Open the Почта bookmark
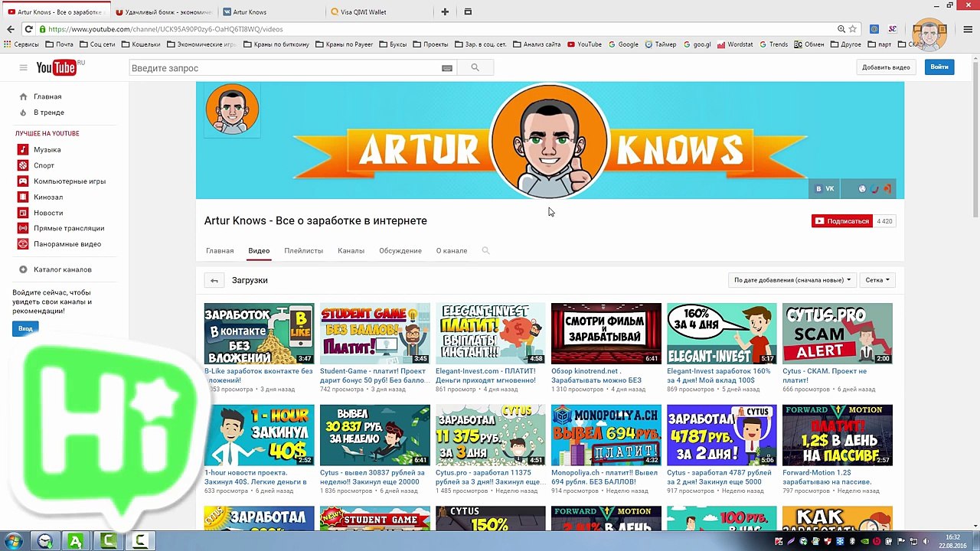This screenshot has height=551, width=980. 59,44
